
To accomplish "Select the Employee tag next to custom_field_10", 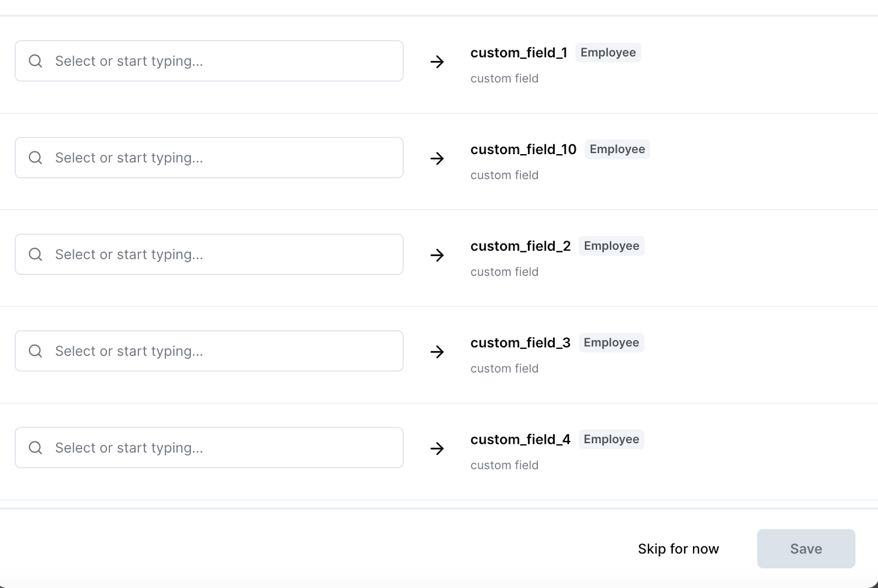I will coord(617,149).
